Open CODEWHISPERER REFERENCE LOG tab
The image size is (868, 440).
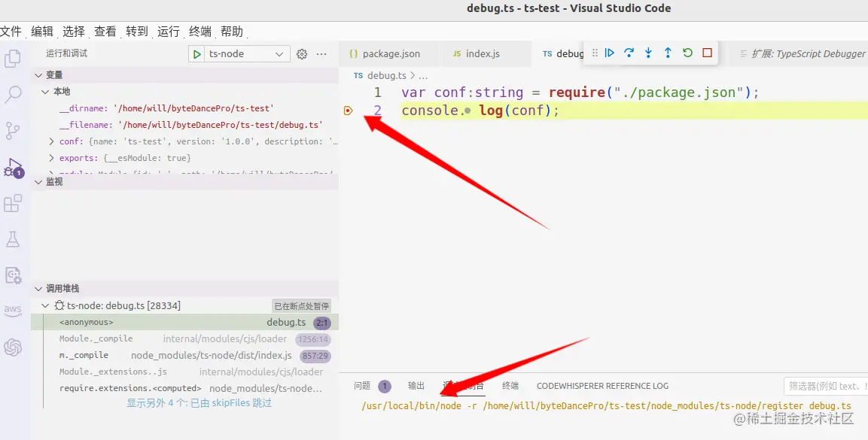click(x=602, y=386)
